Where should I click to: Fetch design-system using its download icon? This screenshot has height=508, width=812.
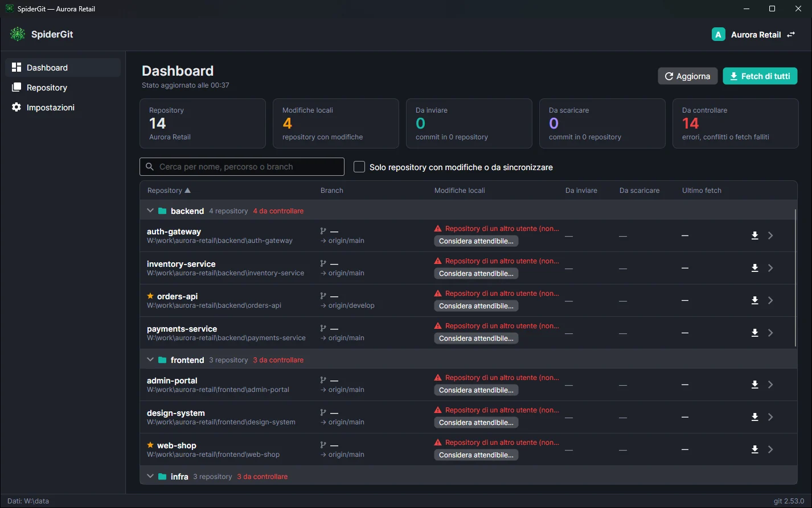[x=754, y=417]
